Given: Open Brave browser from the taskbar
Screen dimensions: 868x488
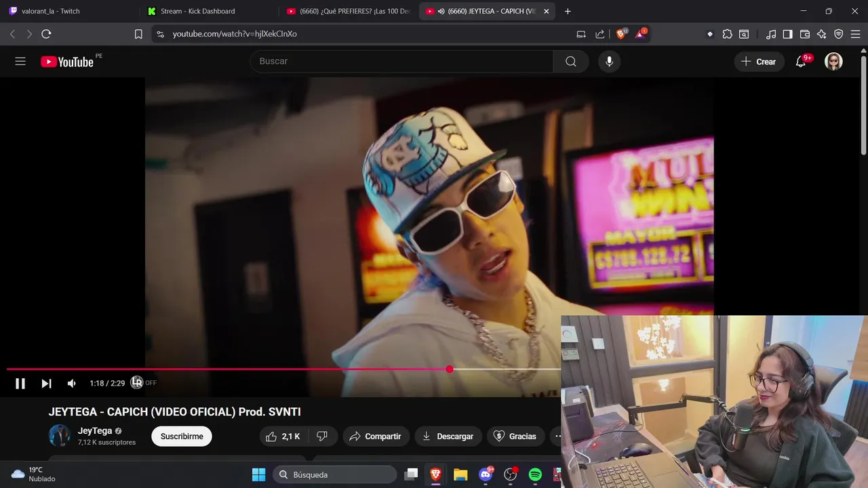Looking at the screenshot, I should pos(435,474).
